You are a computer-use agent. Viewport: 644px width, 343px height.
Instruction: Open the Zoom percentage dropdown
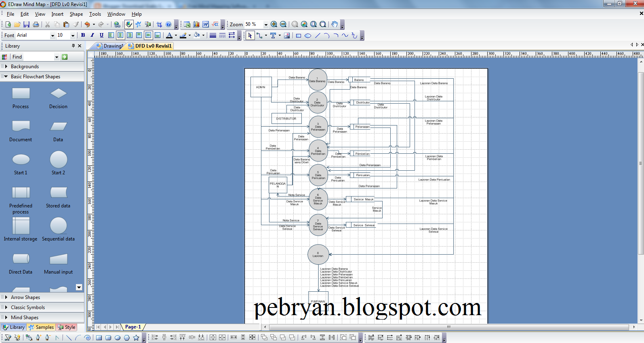tap(265, 25)
